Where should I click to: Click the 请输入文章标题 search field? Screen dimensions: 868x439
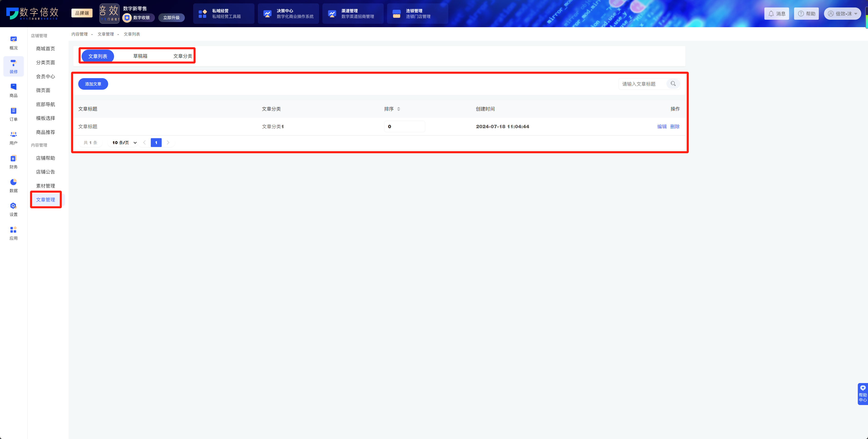pyautogui.click(x=643, y=84)
